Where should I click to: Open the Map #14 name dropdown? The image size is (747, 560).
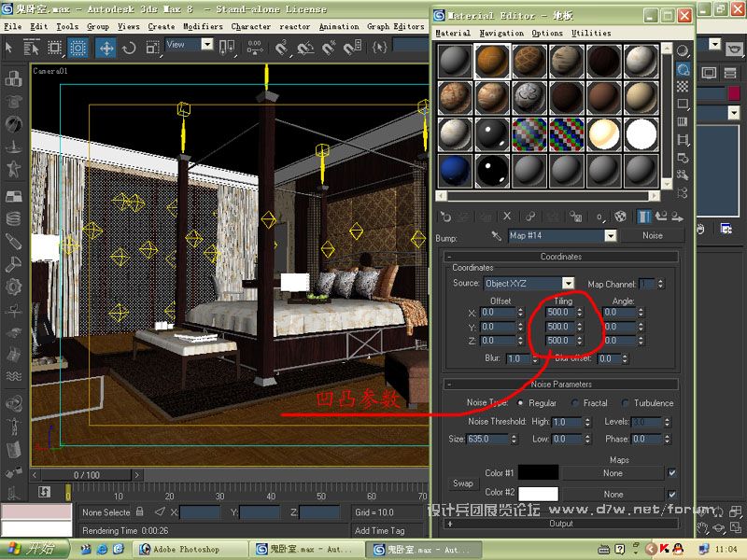click(x=611, y=236)
